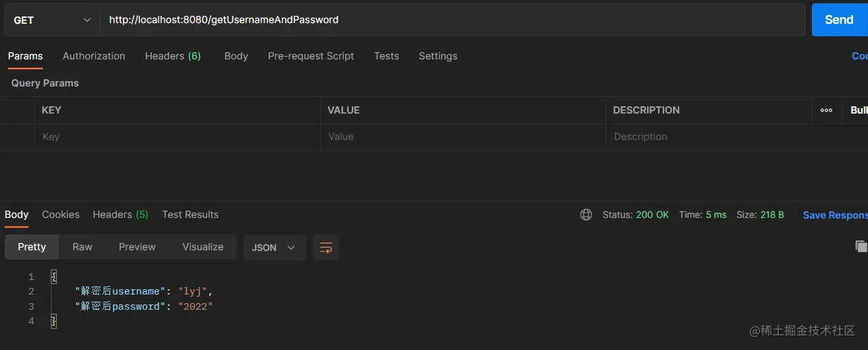This screenshot has height=350, width=868.
Task: Select the Visualize response view
Action: click(203, 247)
